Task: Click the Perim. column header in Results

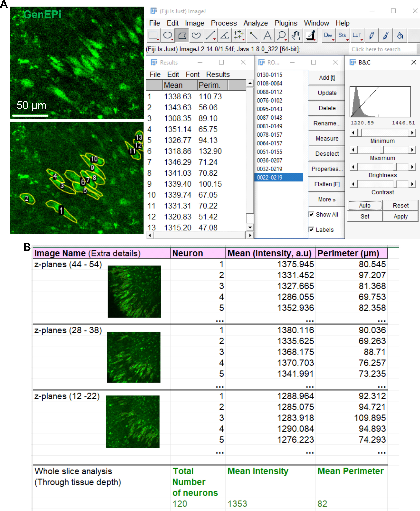Action: [212, 85]
